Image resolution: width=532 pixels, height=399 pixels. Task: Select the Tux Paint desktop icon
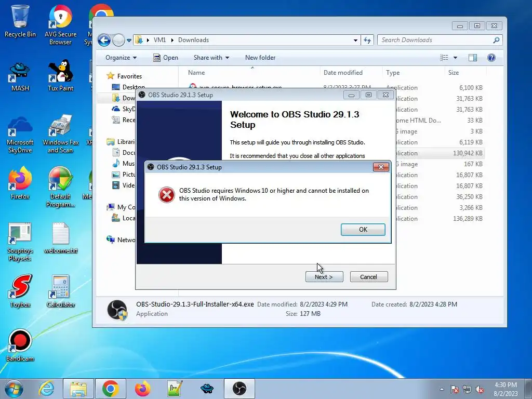(x=60, y=76)
